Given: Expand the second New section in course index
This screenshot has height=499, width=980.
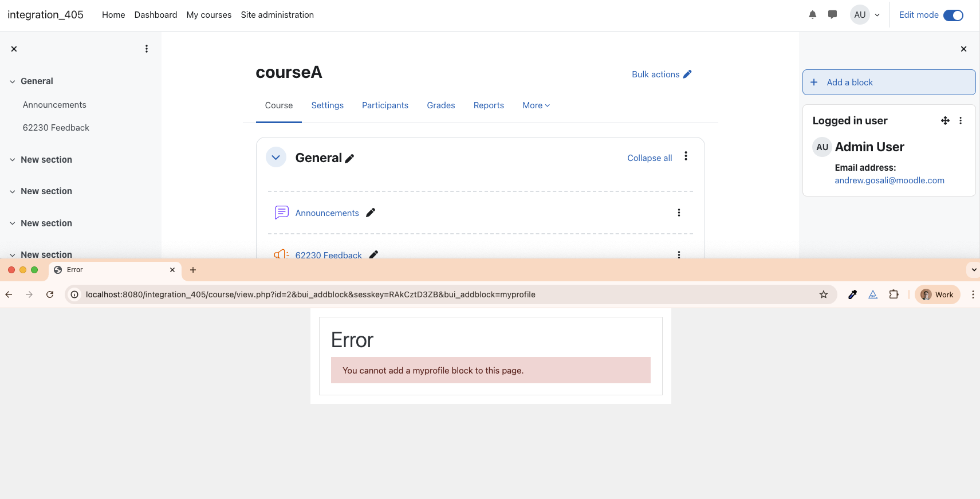Looking at the screenshot, I should [x=12, y=191].
